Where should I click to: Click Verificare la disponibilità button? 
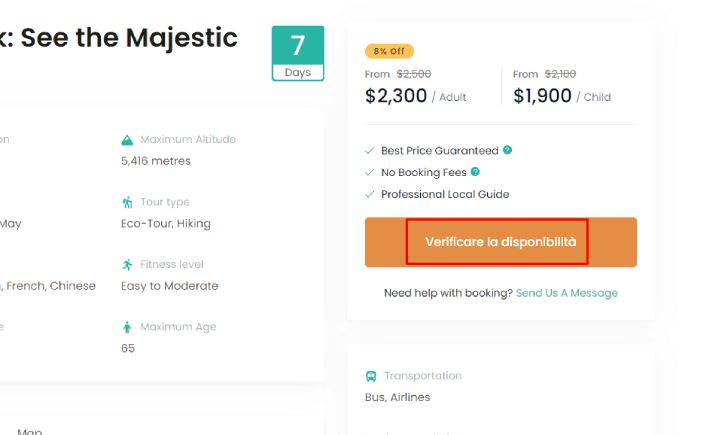click(500, 242)
